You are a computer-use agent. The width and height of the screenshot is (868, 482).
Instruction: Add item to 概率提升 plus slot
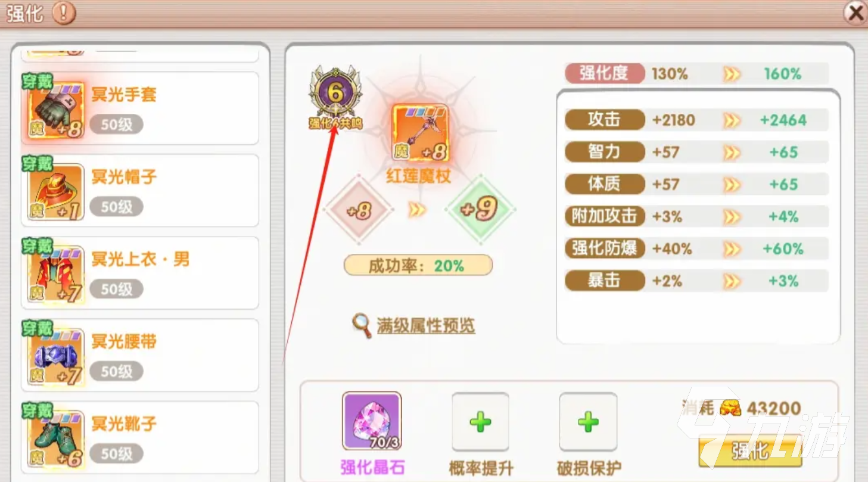[x=480, y=422]
